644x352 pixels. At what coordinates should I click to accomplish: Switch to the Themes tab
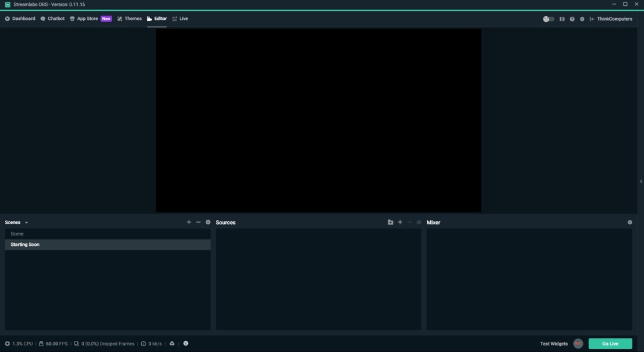(129, 19)
